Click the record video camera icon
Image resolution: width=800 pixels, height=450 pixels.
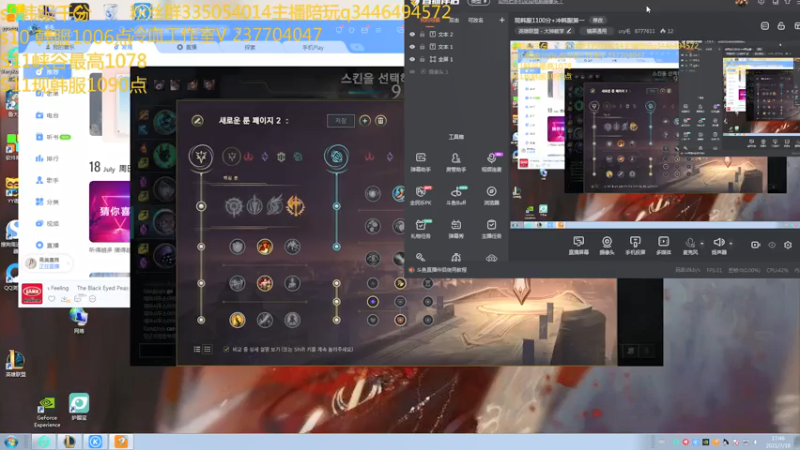click(x=756, y=245)
